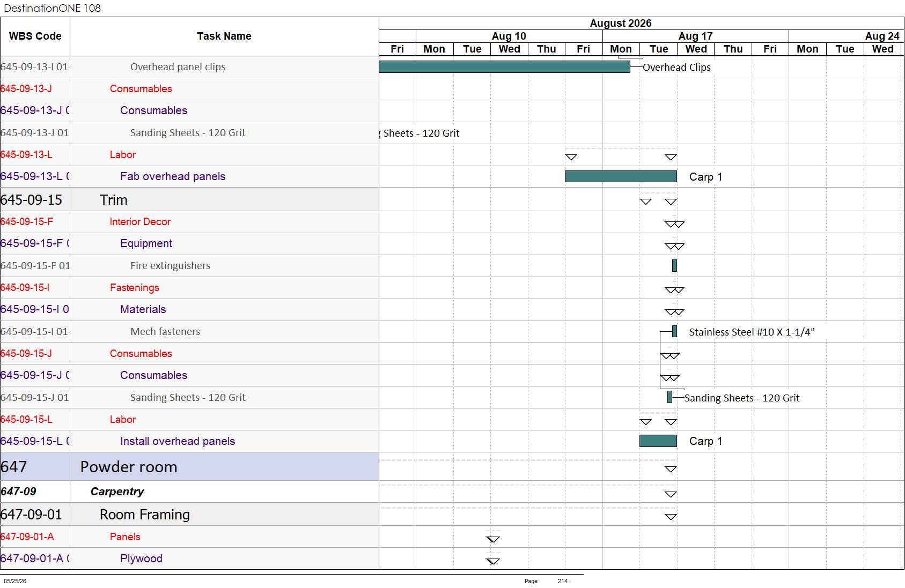
Task: Click the Plywood summary triangle marker
Action: tap(492, 561)
